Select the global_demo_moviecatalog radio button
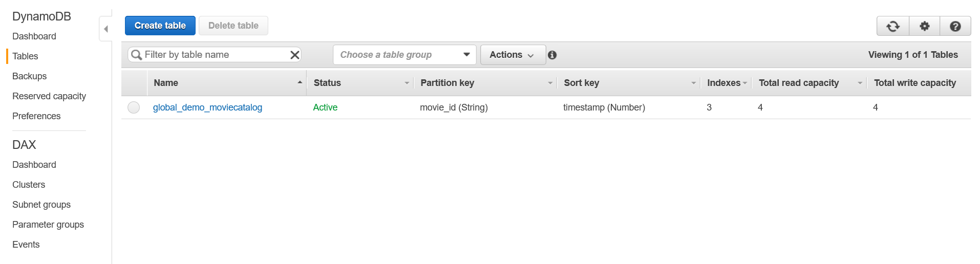This screenshot has height=264, width=980. (x=134, y=107)
